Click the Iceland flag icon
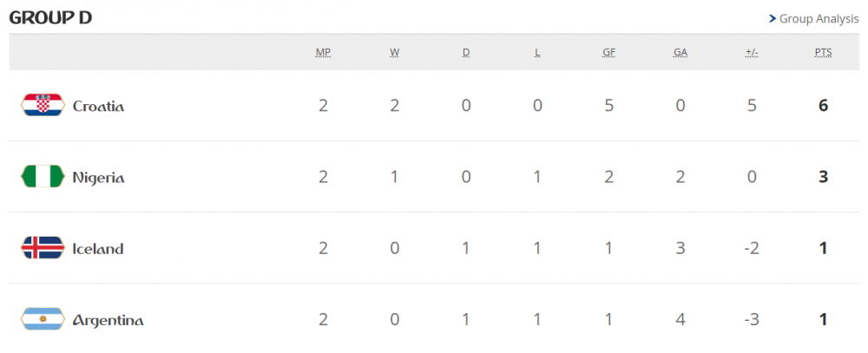This screenshot has width=868, height=353. pyautogui.click(x=43, y=248)
